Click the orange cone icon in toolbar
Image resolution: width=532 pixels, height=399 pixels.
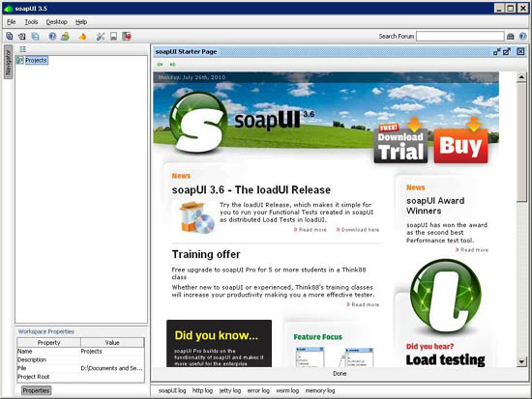(x=82, y=37)
